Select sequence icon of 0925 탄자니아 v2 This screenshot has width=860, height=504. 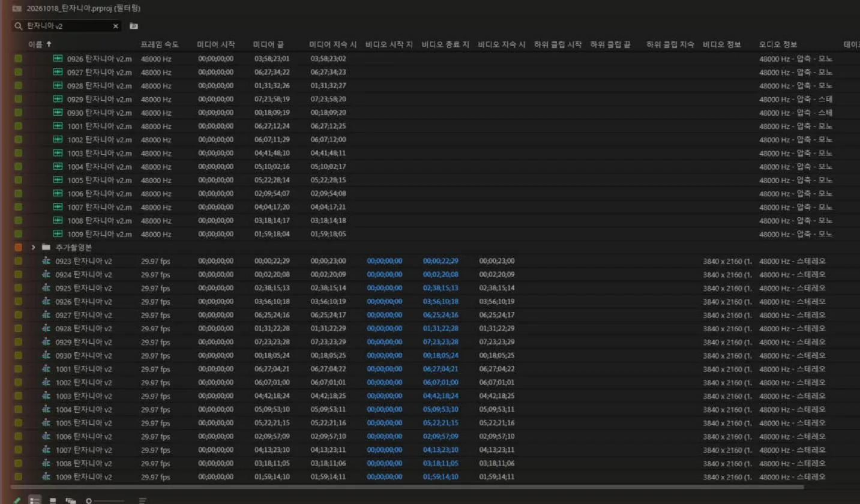click(x=47, y=288)
